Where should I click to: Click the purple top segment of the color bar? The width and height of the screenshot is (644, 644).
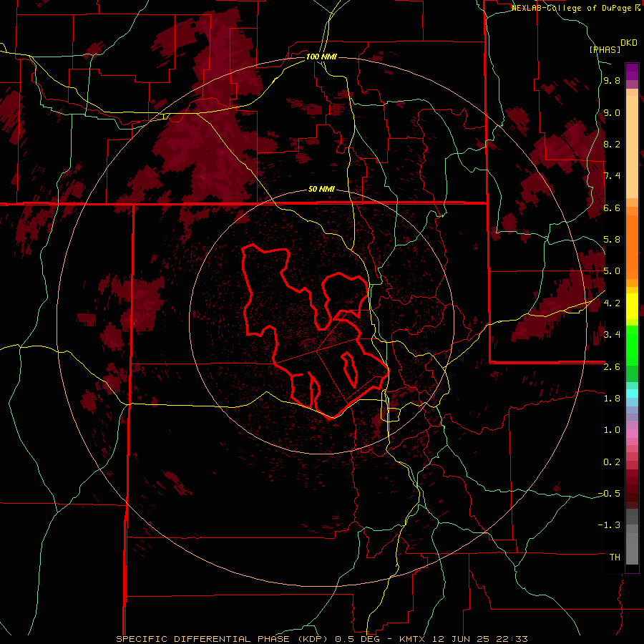[632, 72]
